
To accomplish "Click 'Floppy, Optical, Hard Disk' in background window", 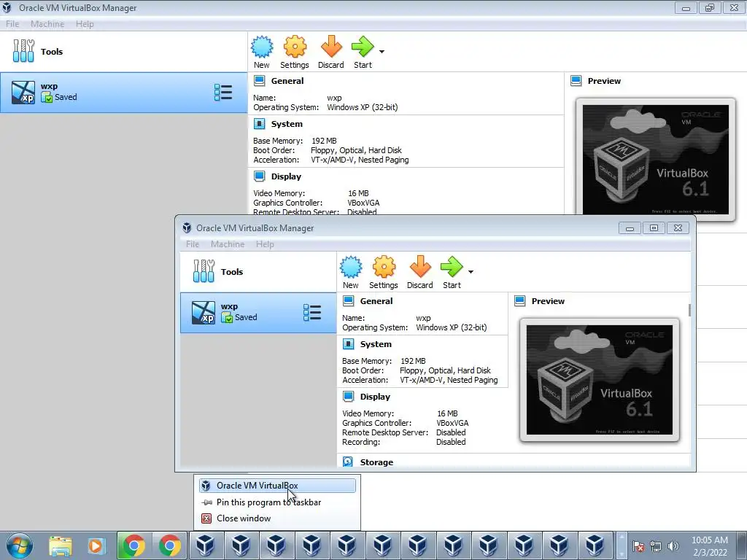I will point(356,150).
